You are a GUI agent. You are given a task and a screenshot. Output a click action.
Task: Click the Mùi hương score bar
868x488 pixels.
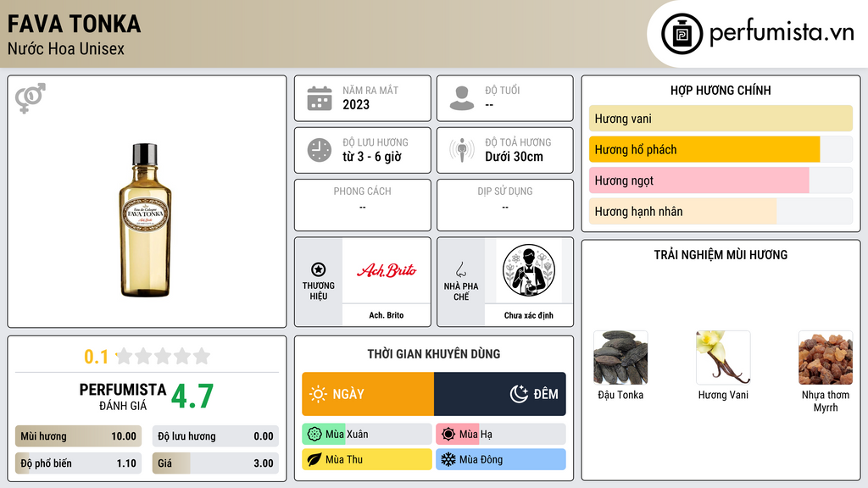[x=78, y=436]
